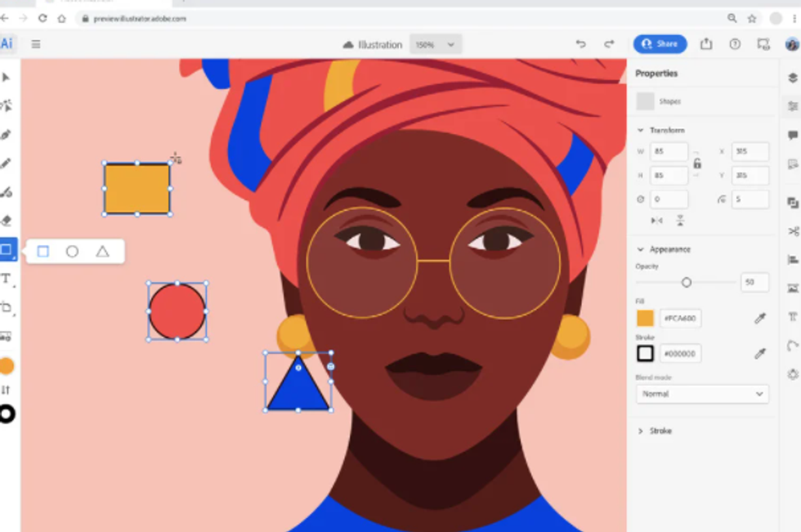Toggle the width-height constrain lock
Image resolution: width=801 pixels, height=532 pixels.
[697, 163]
